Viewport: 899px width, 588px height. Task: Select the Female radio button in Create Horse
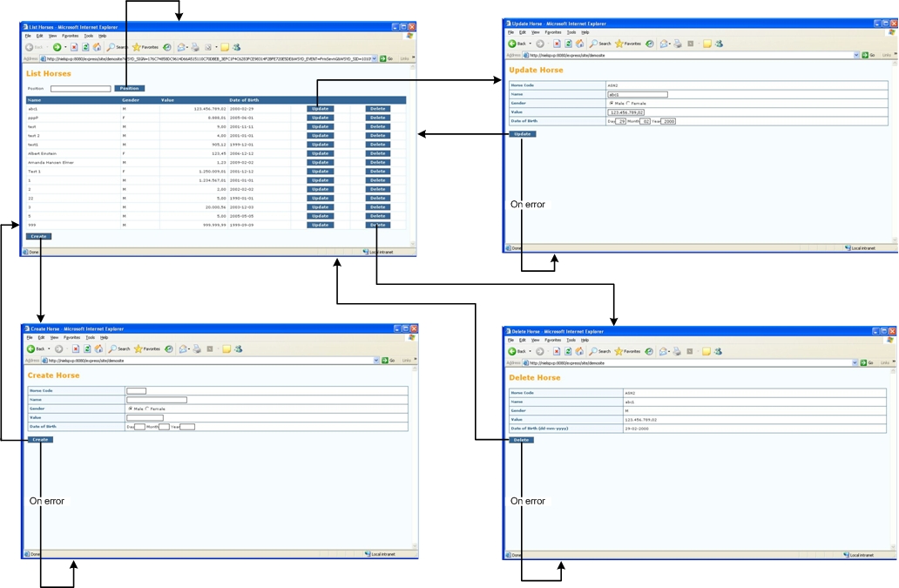click(146, 409)
